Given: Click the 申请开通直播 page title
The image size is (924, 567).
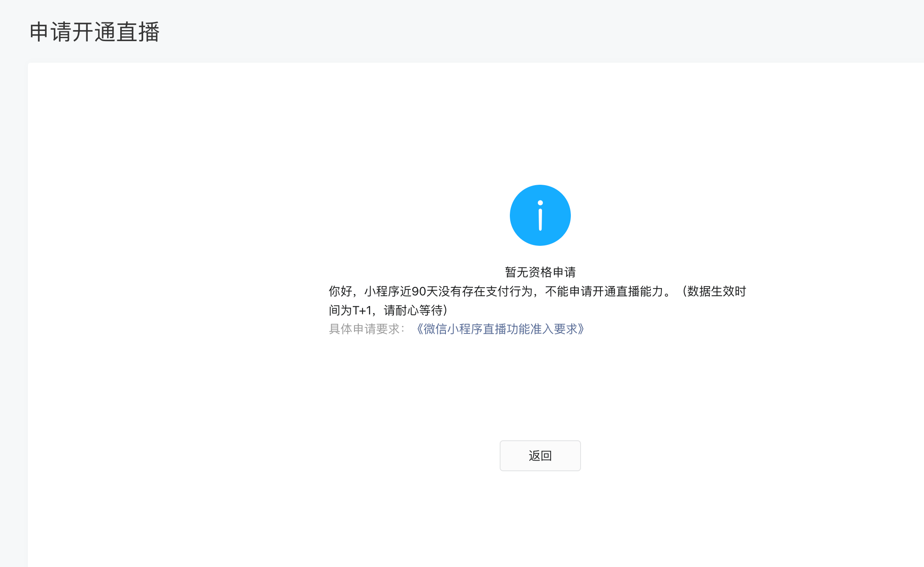Looking at the screenshot, I should pos(94,32).
